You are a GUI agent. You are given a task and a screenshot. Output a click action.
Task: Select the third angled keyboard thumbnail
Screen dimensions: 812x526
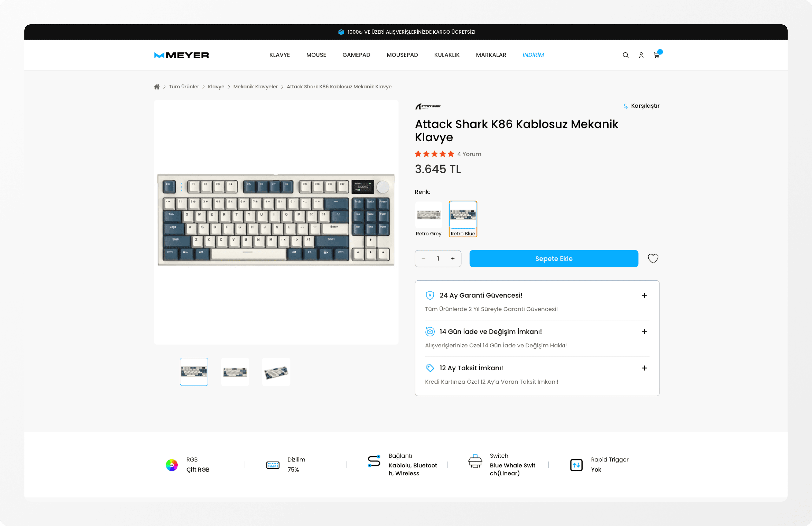(x=276, y=372)
